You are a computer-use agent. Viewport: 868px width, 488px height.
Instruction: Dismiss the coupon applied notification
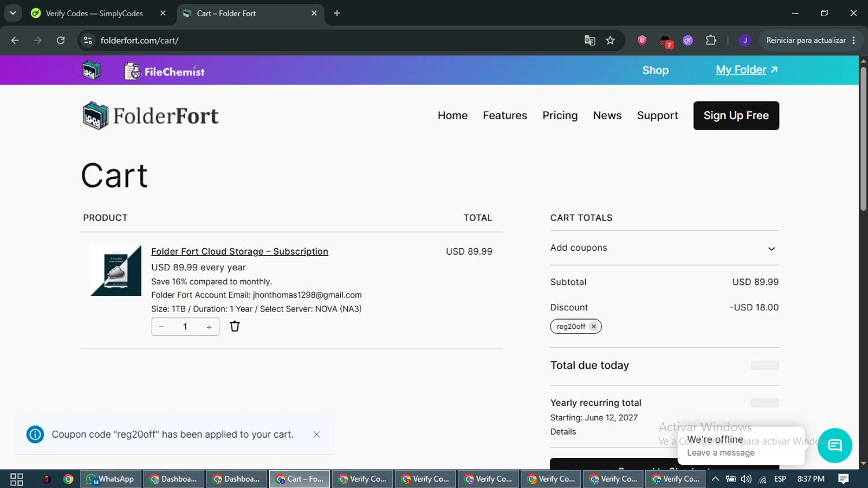[x=317, y=435]
